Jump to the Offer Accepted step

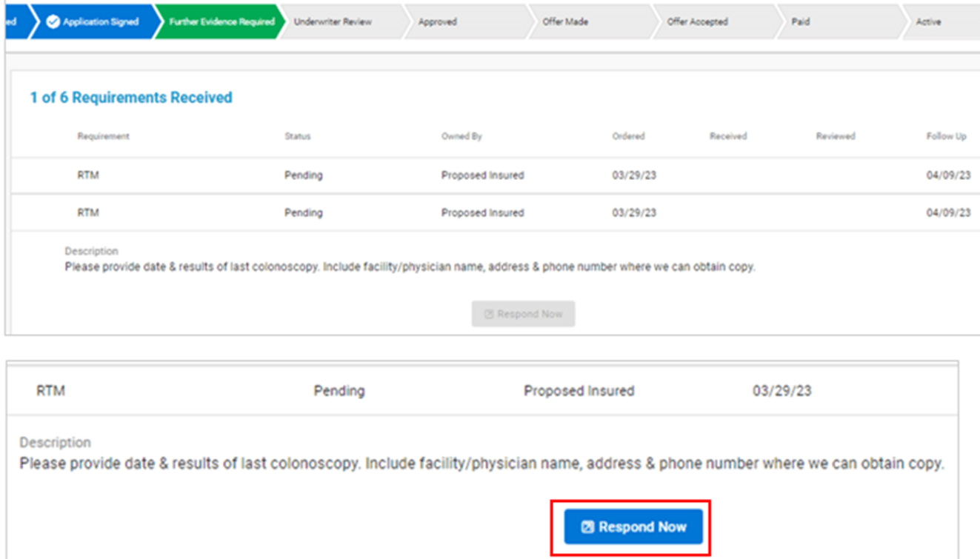[x=697, y=22]
